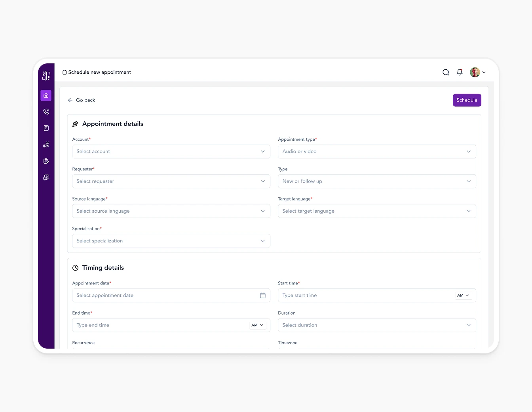Toggle AM/PM selector for Start time

(x=463, y=296)
